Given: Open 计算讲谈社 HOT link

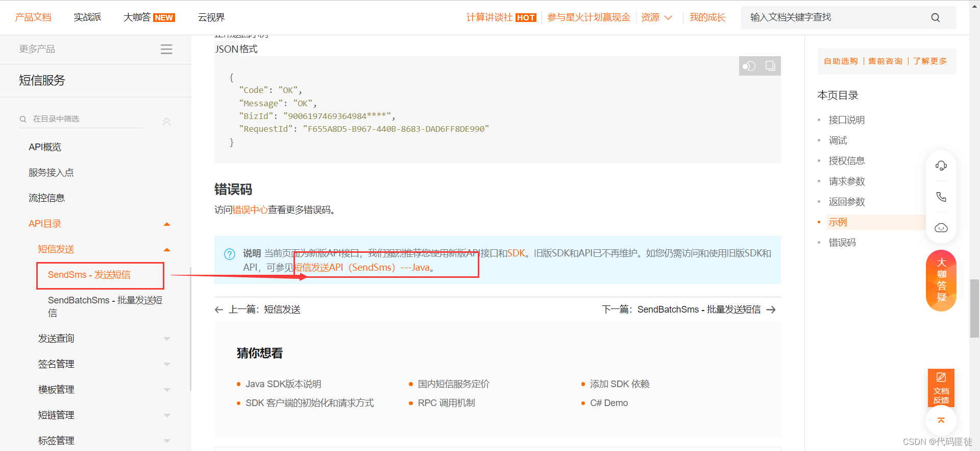Looking at the screenshot, I should pyautogui.click(x=501, y=17).
